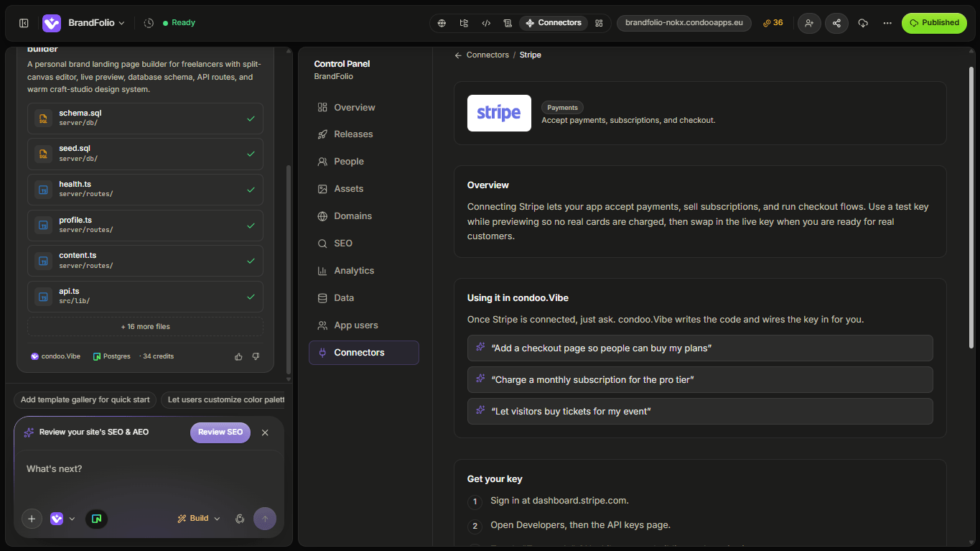Click the share icon button
The width and height of the screenshot is (980, 551).
[x=836, y=23]
